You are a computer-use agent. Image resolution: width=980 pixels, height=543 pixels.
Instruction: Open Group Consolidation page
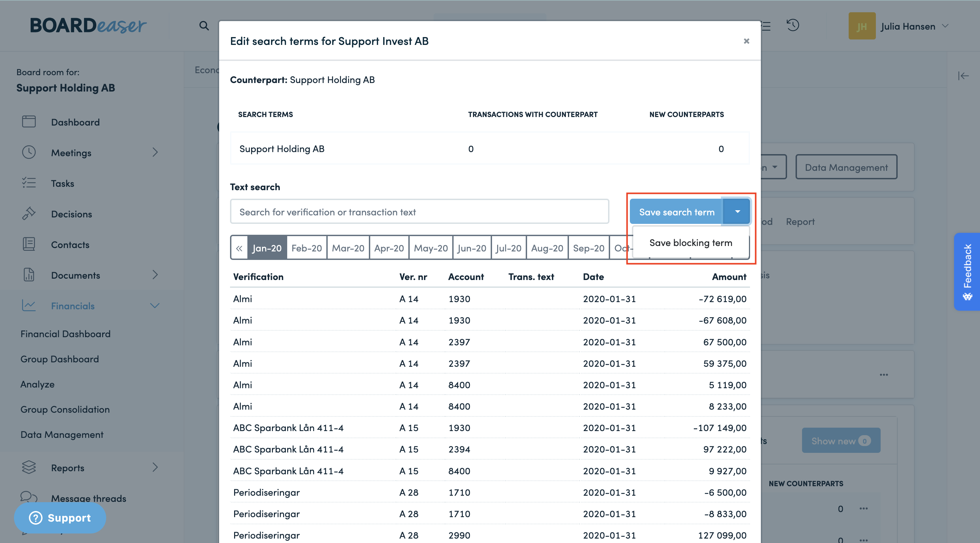[65, 409]
